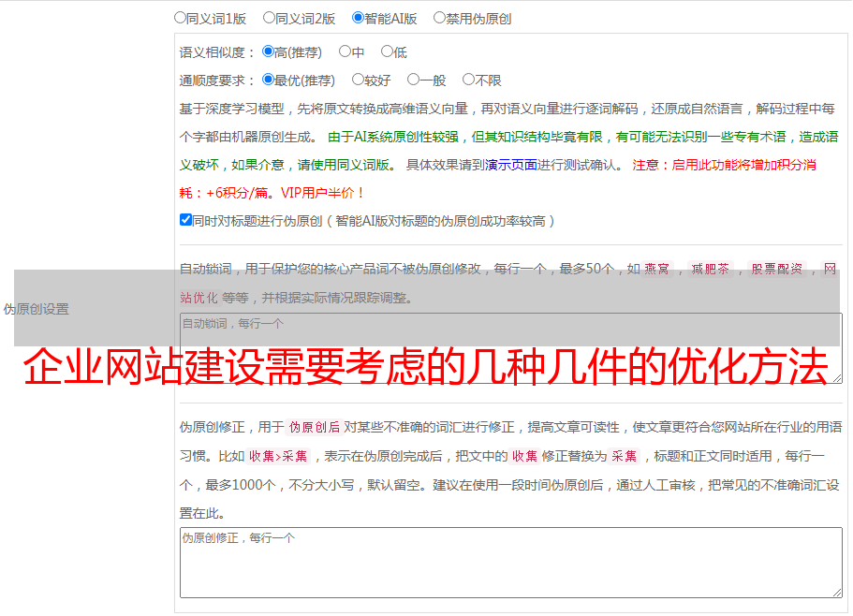Toggle 同时对标题进行伪原创 checkbox
Screen dimensions: 853x616
[x=185, y=220]
